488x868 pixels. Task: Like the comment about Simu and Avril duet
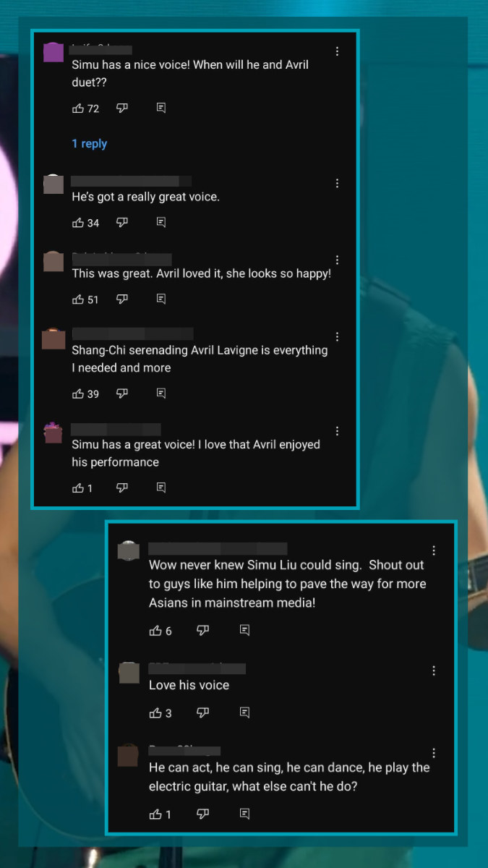coord(78,109)
